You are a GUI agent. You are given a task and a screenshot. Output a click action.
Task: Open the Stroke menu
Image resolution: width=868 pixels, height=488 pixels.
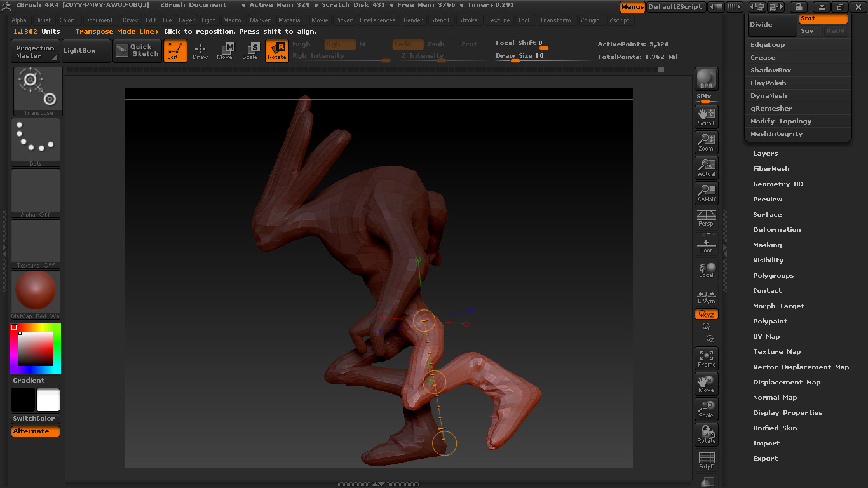click(x=468, y=20)
